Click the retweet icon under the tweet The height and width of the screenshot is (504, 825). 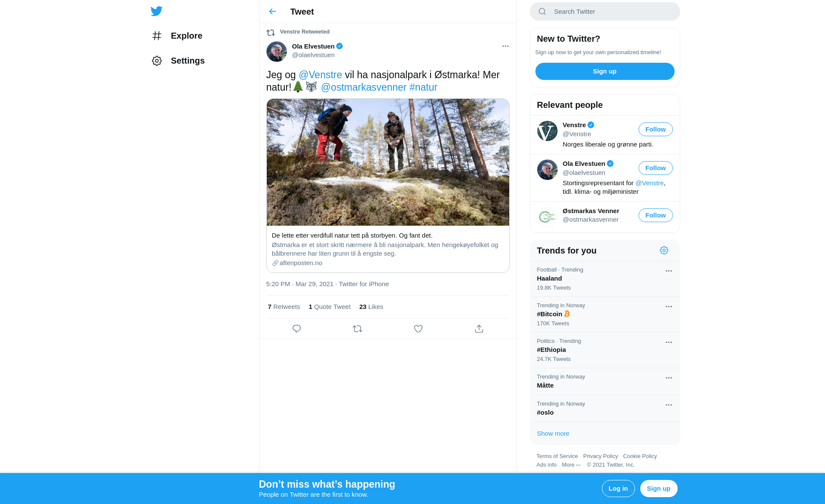(357, 329)
